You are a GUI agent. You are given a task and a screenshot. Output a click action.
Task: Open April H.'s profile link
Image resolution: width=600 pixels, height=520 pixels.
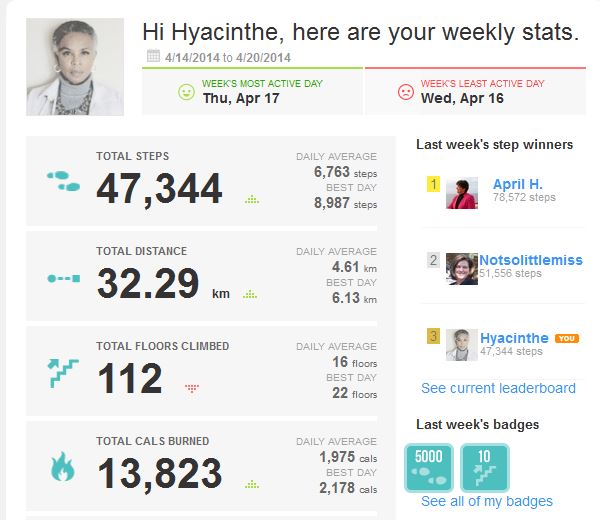pos(518,184)
